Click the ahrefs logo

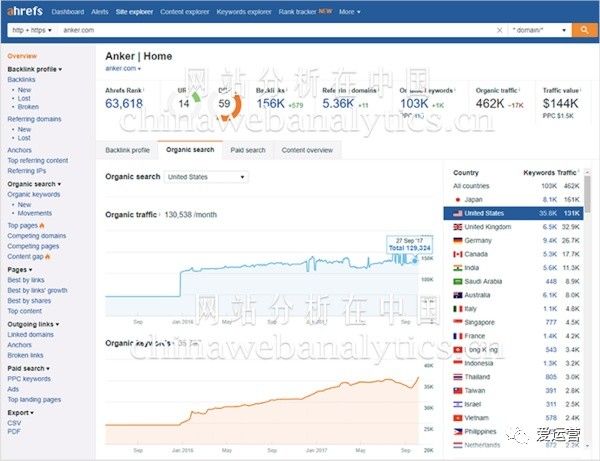tap(25, 11)
